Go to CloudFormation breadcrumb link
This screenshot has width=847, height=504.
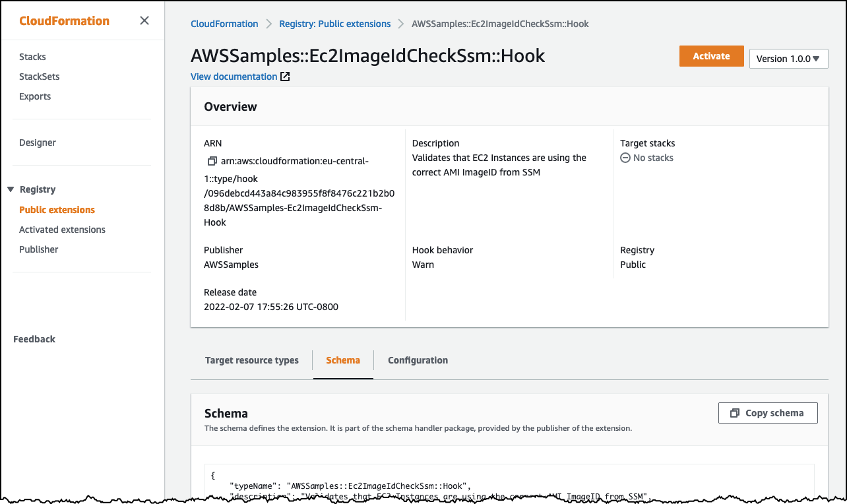(224, 24)
